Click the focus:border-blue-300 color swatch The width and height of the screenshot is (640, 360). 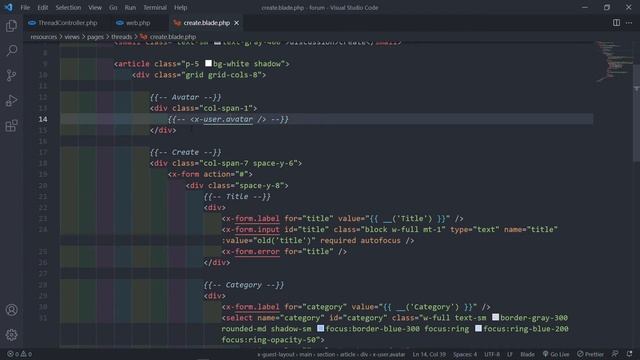pyautogui.click(x=321, y=328)
